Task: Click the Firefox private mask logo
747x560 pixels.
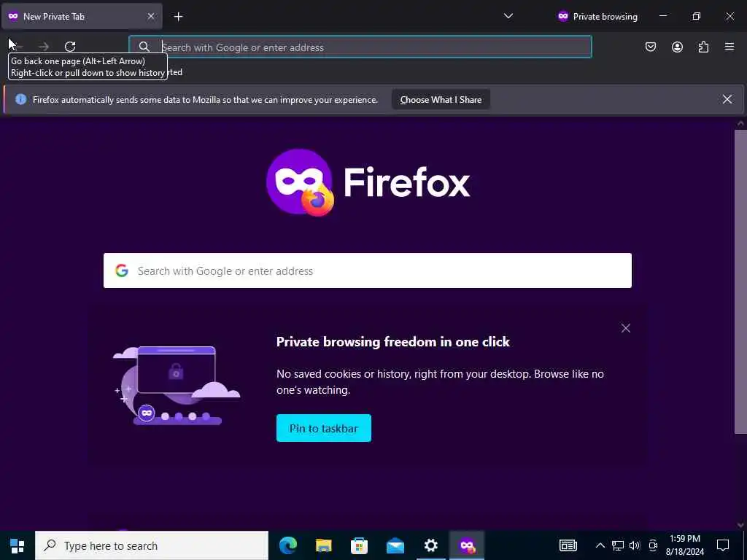Action: tap(300, 182)
